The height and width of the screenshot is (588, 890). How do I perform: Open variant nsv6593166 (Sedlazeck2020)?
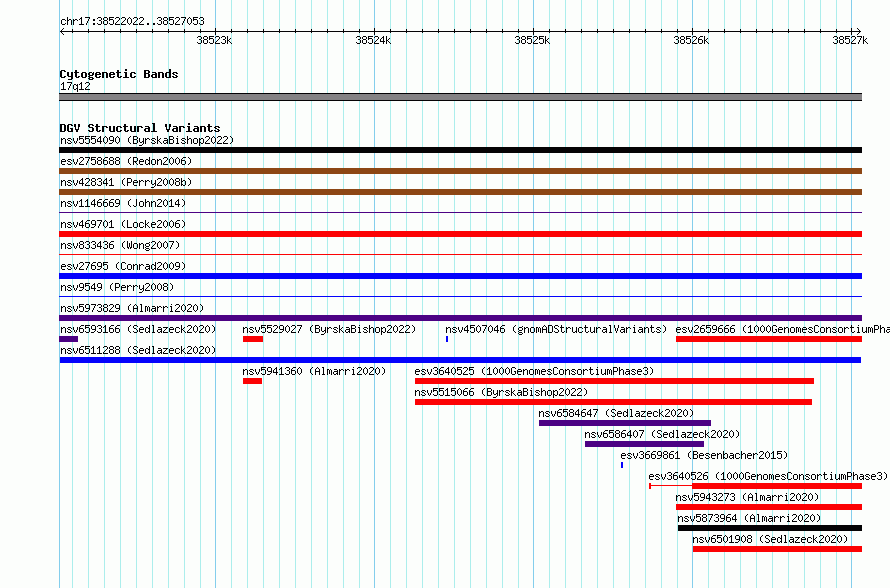(138, 329)
